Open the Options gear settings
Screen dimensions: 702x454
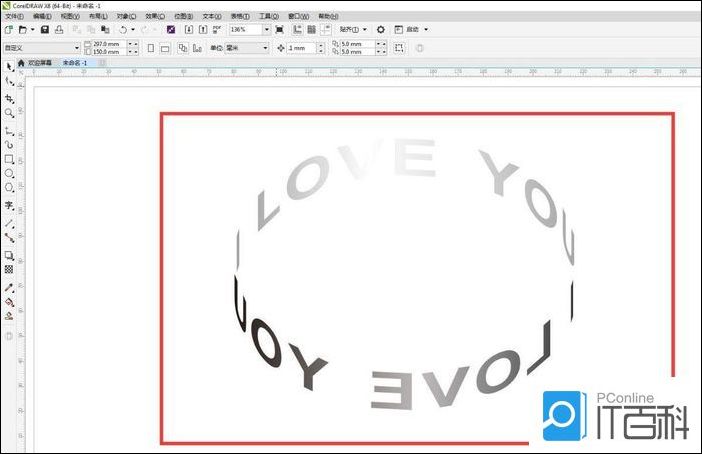pos(380,30)
